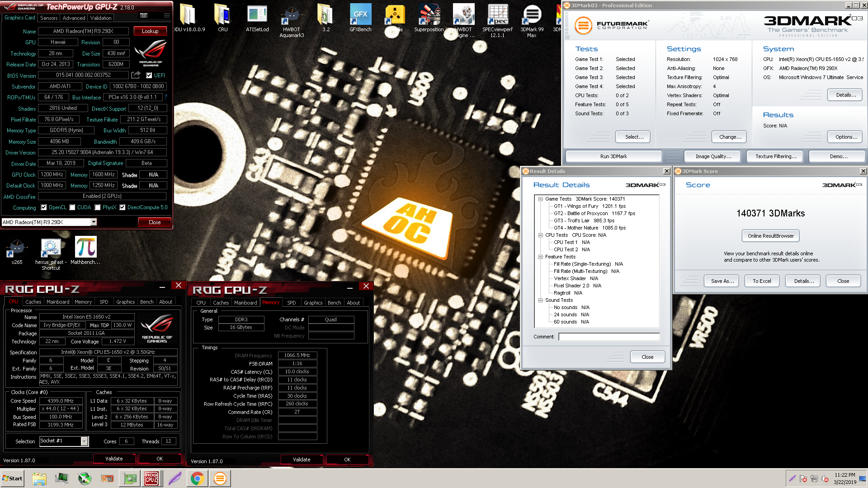Switch to GPU-Z Sensors tab
This screenshot has height=488, width=868.
49,18
